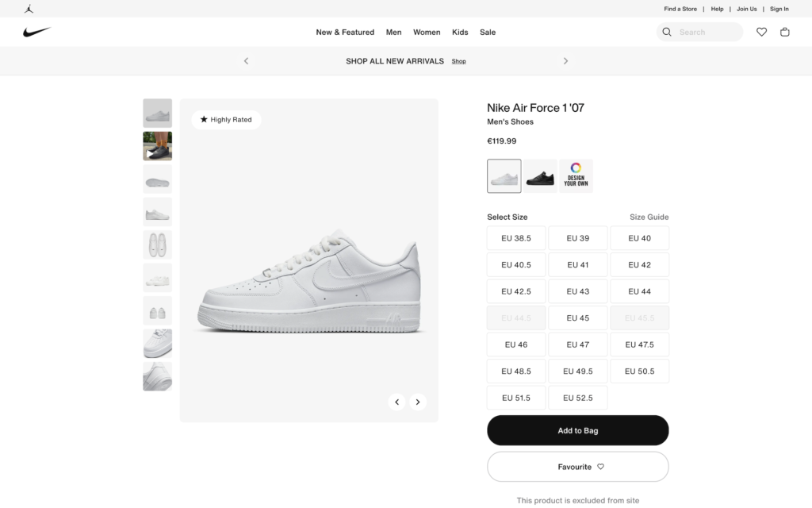812x508 pixels.
Task: Select the black colorway swatch
Action: pyautogui.click(x=540, y=176)
